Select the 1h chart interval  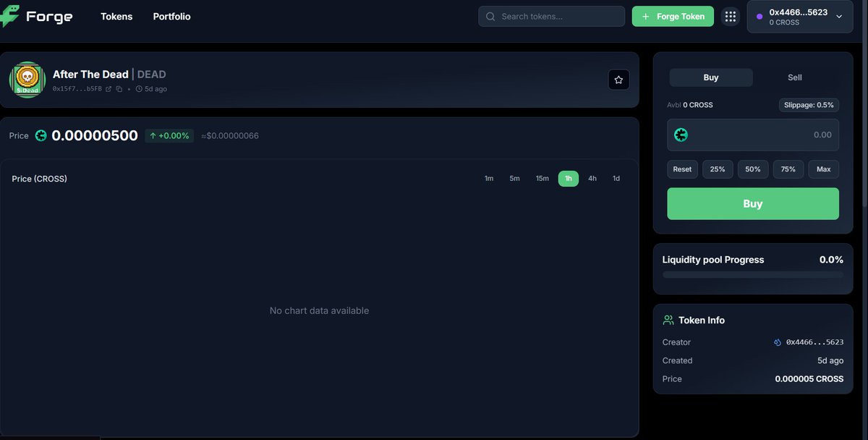coord(569,179)
